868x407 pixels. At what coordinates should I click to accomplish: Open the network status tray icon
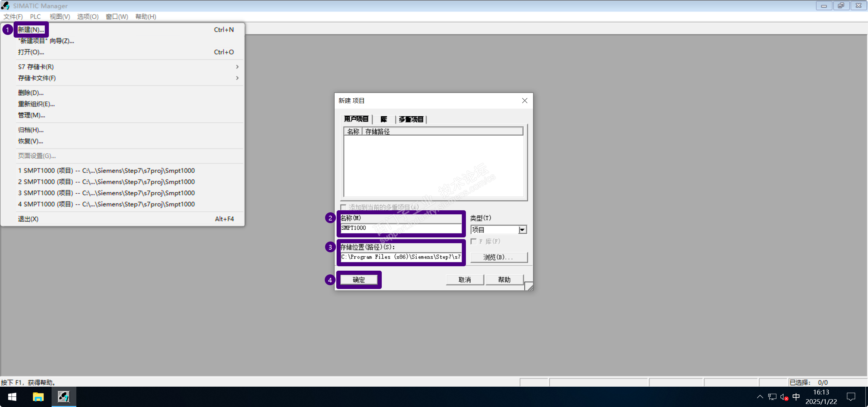click(772, 397)
